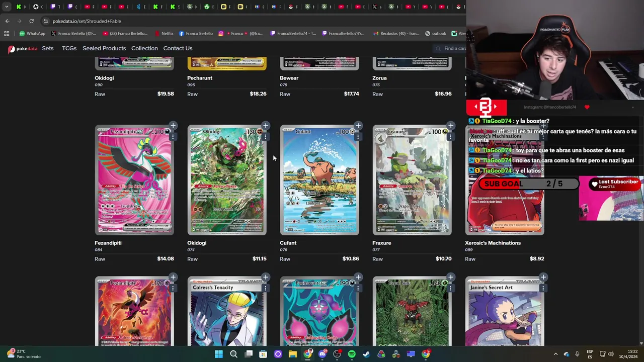Open Fraxure card image

point(412,180)
